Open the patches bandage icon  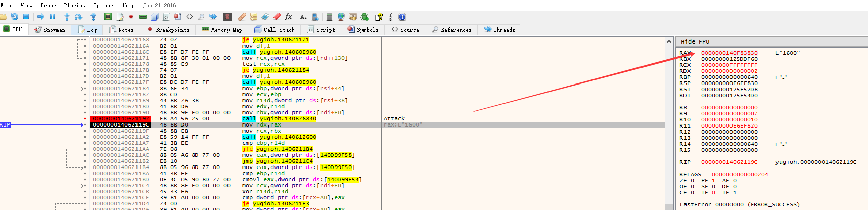[x=242, y=17]
